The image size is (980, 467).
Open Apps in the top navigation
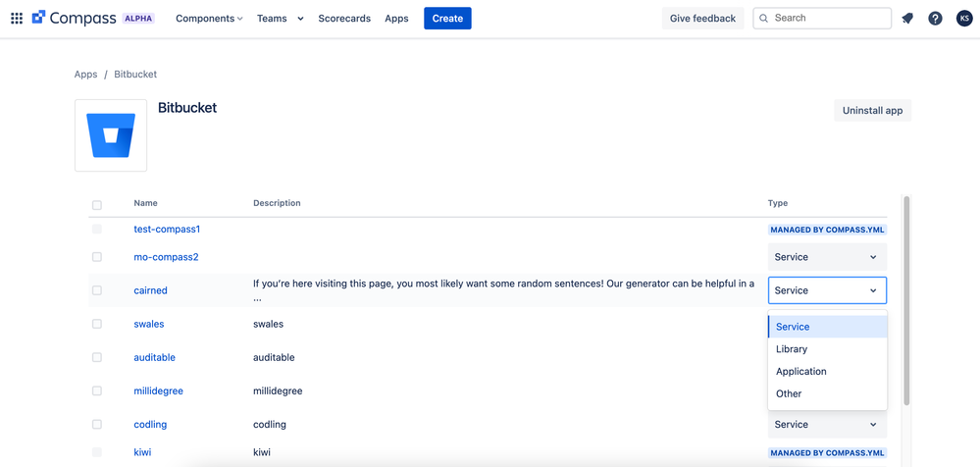[x=396, y=18]
